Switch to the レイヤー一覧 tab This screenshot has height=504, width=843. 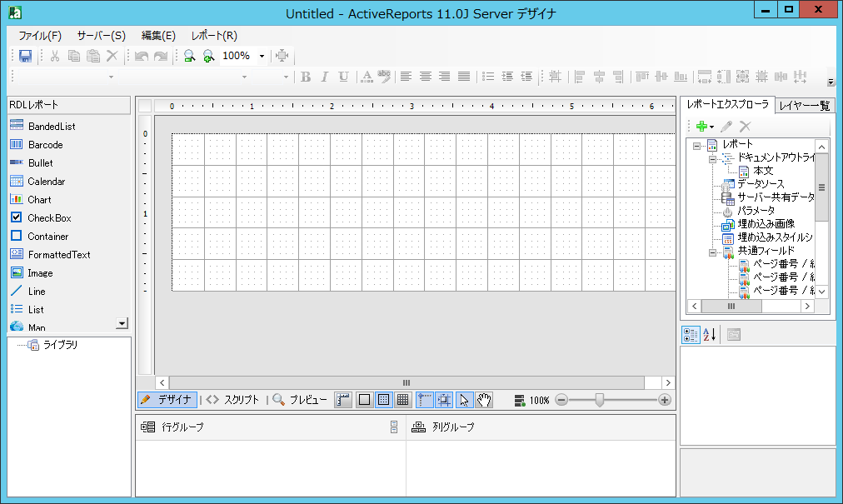[805, 106]
